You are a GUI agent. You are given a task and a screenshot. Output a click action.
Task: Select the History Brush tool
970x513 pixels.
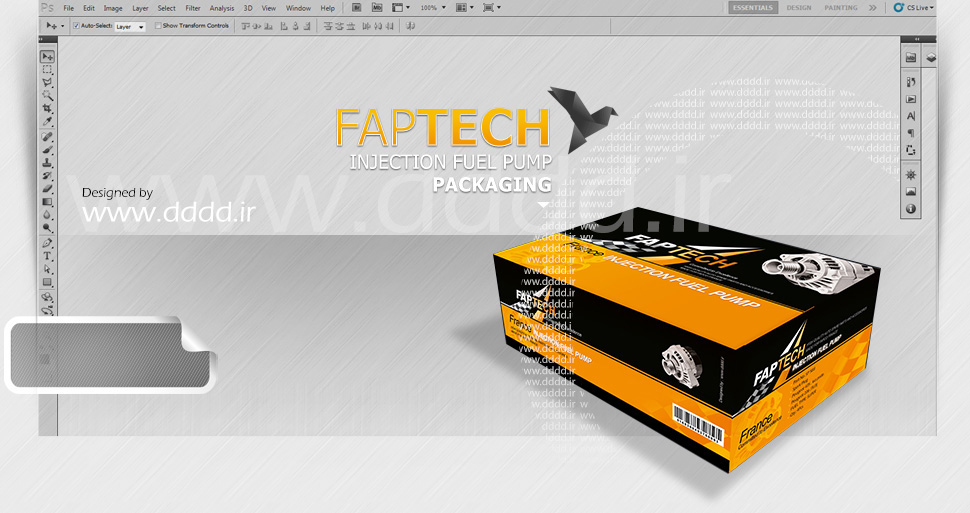point(47,176)
